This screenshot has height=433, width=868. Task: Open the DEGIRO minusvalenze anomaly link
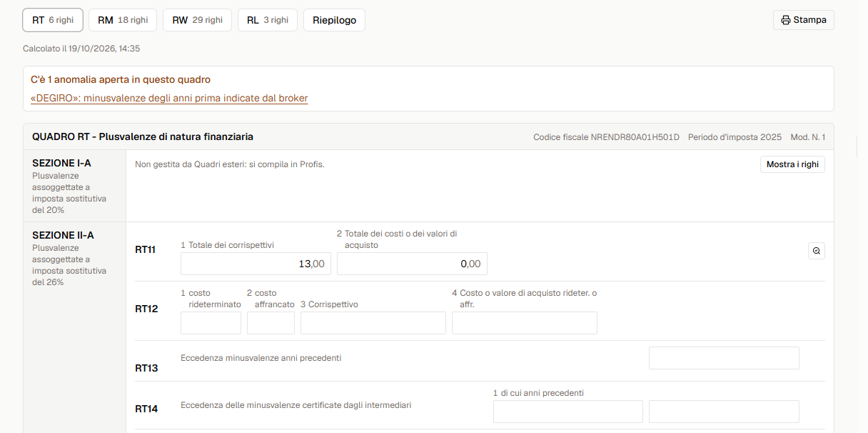pos(169,98)
